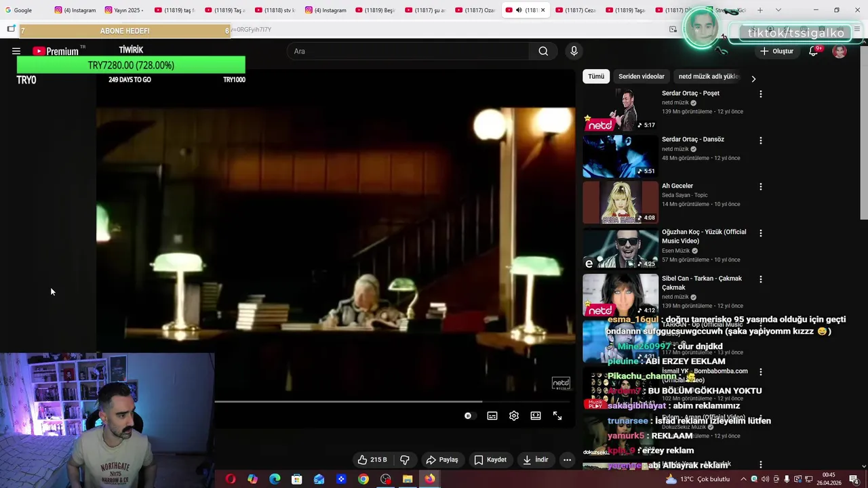Toggle subtitles in the video player
868x488 pixels.
[x=492, y=415]
